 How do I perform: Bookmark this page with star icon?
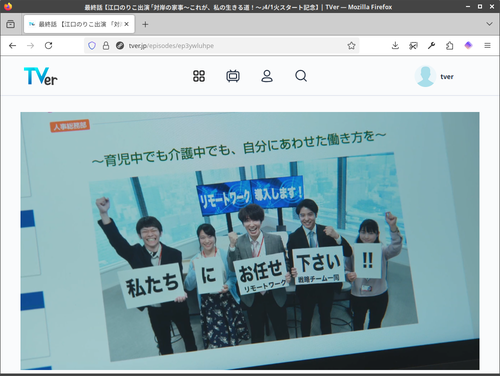351,46
